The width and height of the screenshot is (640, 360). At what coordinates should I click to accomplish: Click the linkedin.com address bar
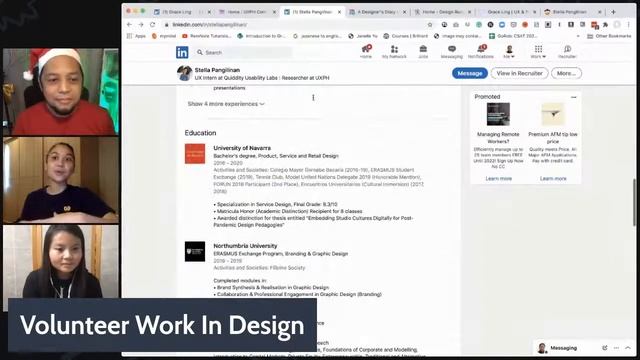[295, 24]
